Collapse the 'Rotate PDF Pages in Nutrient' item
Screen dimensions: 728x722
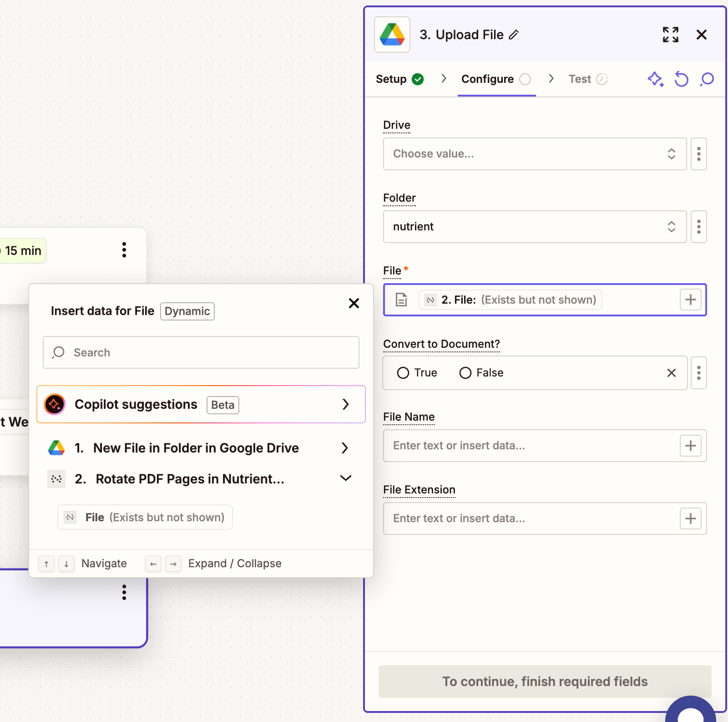pyautogui.click(x=346, y=478)
